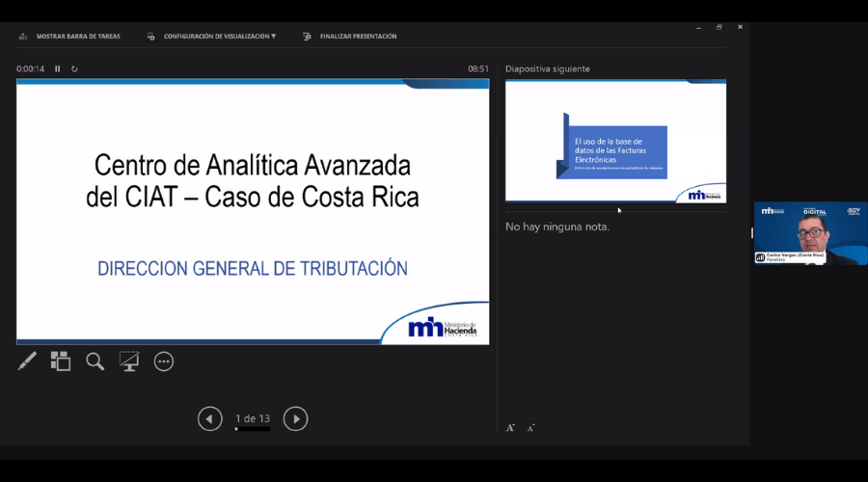Go to the previous slide arrow

210,419
